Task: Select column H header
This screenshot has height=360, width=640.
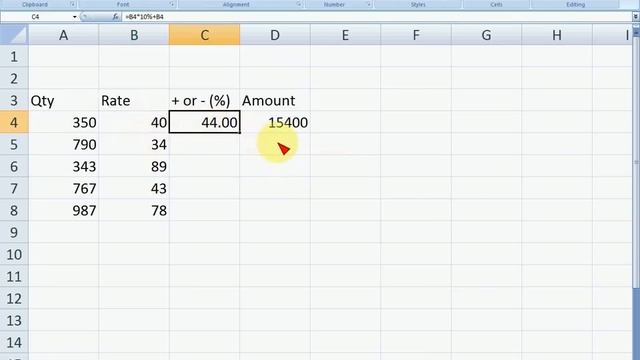Action: (557, 35)
